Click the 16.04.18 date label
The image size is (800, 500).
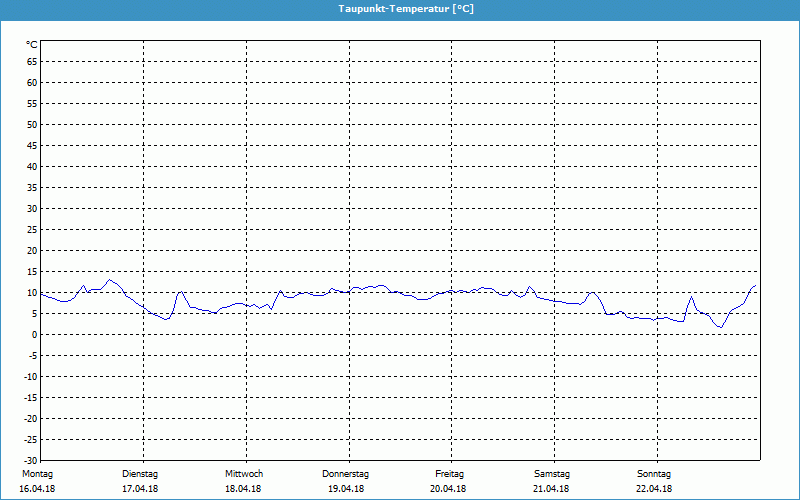coord(37,489)
